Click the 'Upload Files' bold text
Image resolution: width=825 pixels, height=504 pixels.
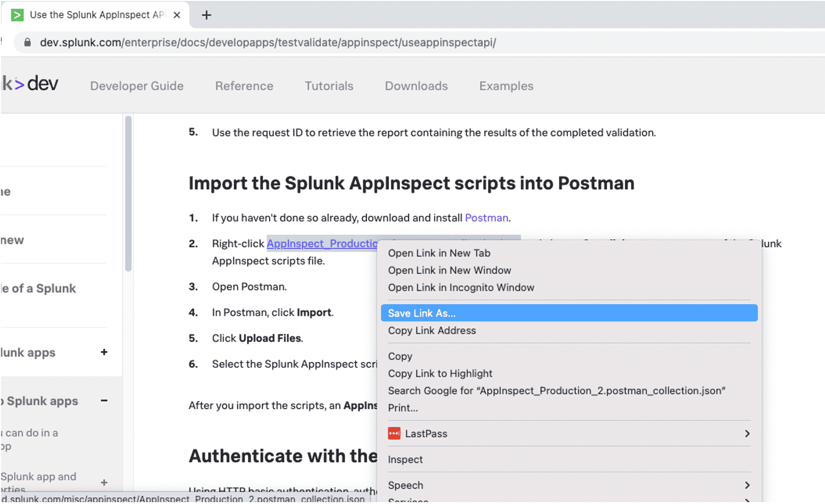270,338
